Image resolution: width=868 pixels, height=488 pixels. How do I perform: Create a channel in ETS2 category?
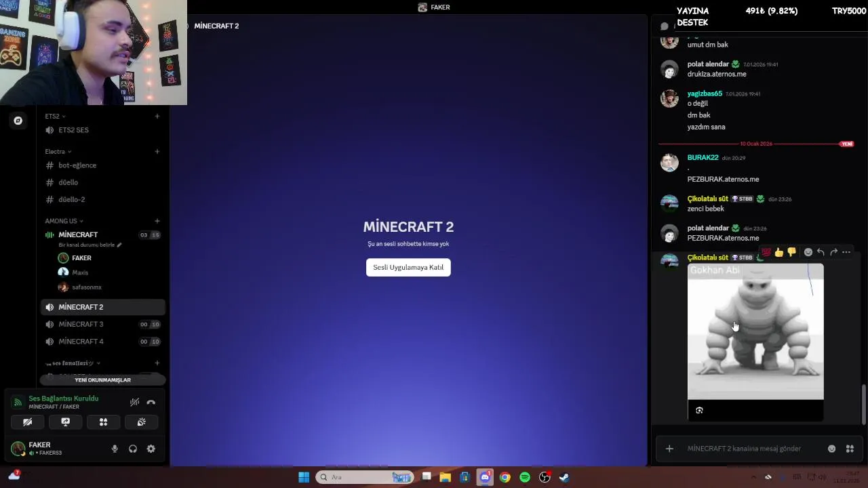(x=157, y=116)
